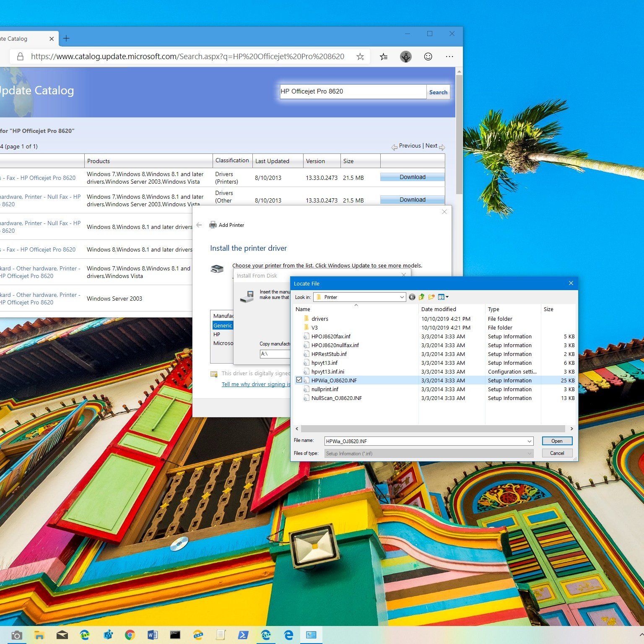The height and width of the screenshot is (644, 644).
Task: Expand the Look in Printer combo box
Action: (x=402, y=297)
